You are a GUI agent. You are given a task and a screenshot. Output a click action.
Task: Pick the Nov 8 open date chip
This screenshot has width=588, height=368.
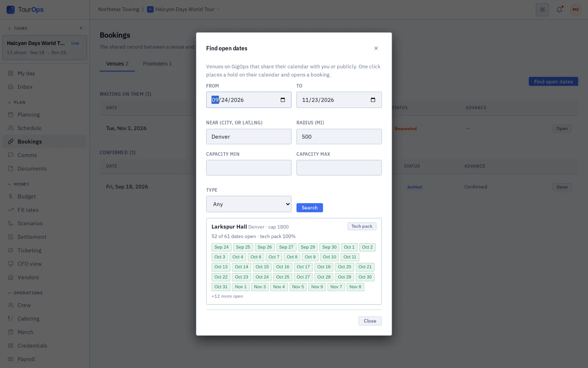[x=355, y=287]
